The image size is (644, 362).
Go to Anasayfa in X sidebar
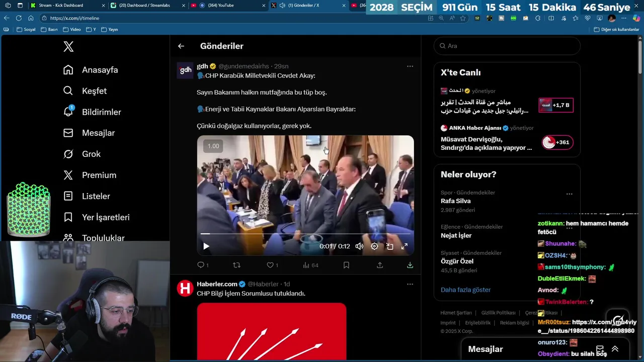[x=91, y=70]
